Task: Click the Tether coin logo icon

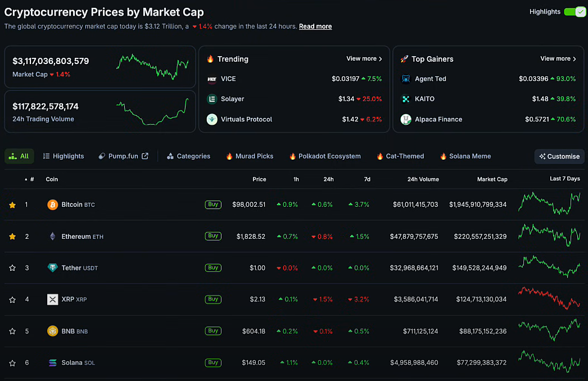Action: [x=53, y=268]
